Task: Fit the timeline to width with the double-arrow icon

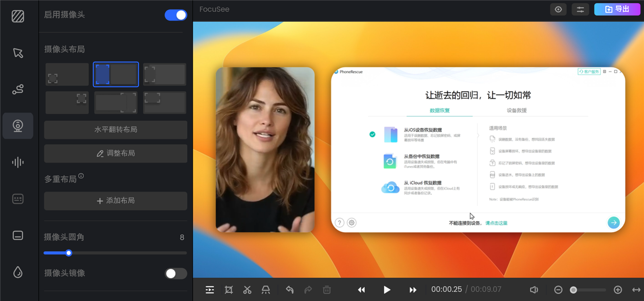Action: 636,290
